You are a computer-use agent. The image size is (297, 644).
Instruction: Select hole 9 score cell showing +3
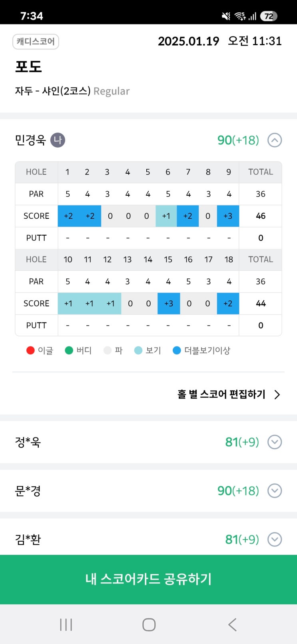pyautogui.click(x=228, y=216)
